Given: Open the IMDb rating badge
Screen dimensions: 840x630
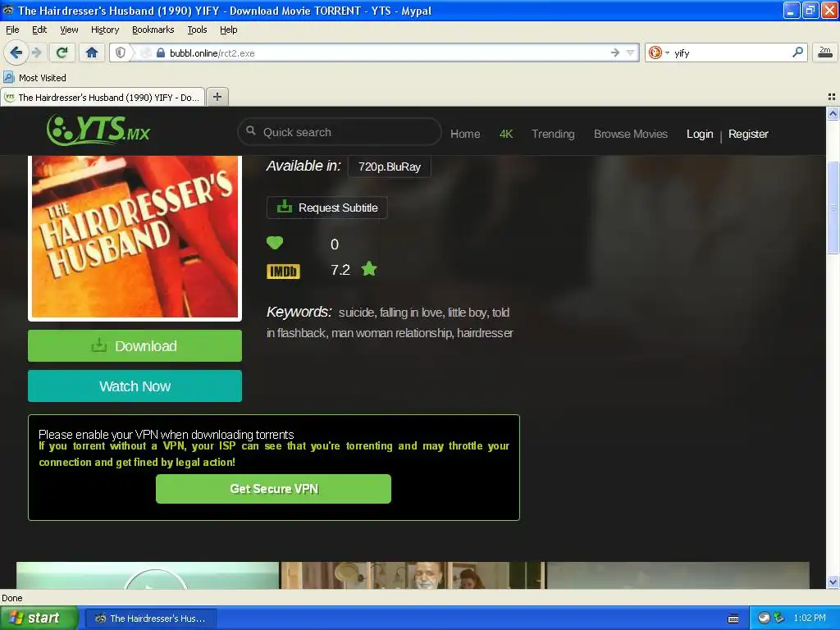Looking at the screenshot, I should pyautogui.click(x=283, y=272).
